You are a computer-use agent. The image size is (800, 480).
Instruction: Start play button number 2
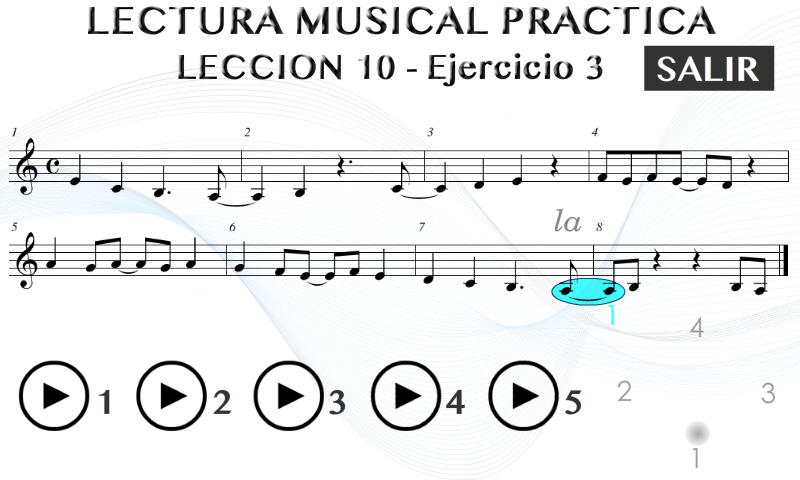(171, 396)
